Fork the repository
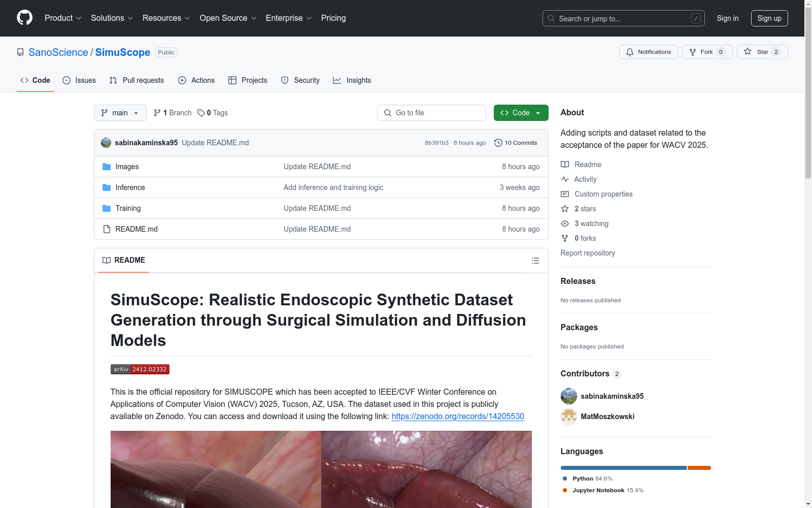 coord(707,52)
